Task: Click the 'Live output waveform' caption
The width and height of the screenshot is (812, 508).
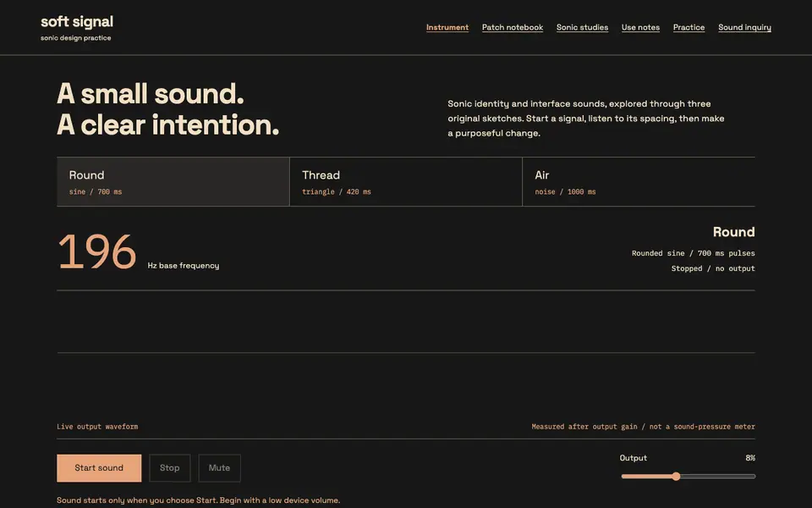Action: (x=97, y=427)
